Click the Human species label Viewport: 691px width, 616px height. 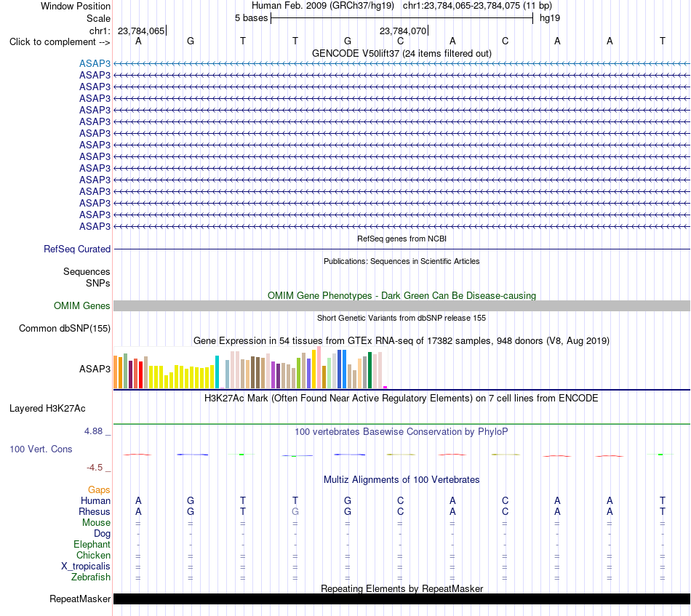pyautogui.click(x=95, y=500)
